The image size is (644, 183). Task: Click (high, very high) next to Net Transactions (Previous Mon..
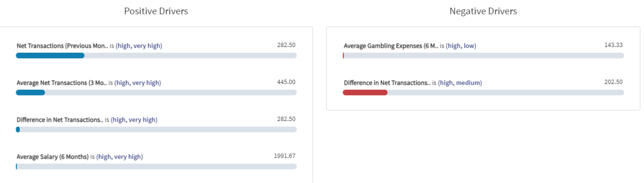click(x=139, y=46)
